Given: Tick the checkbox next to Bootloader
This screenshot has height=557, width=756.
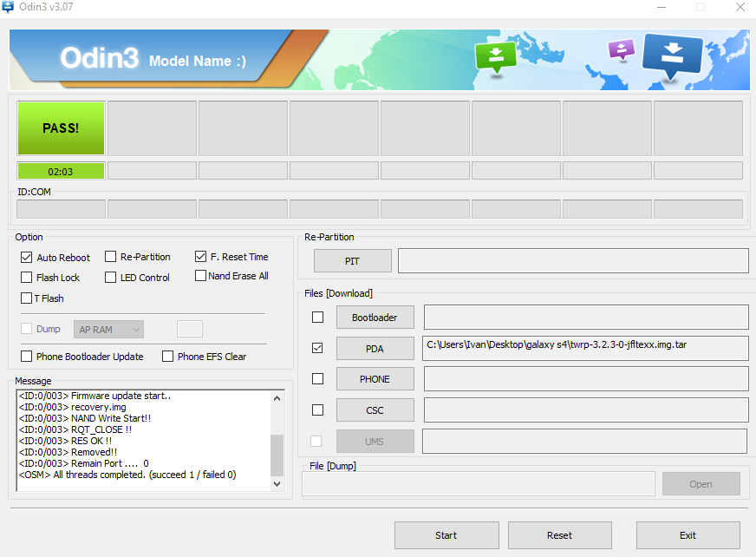Looking at the screenshot, I should [317, 318].
